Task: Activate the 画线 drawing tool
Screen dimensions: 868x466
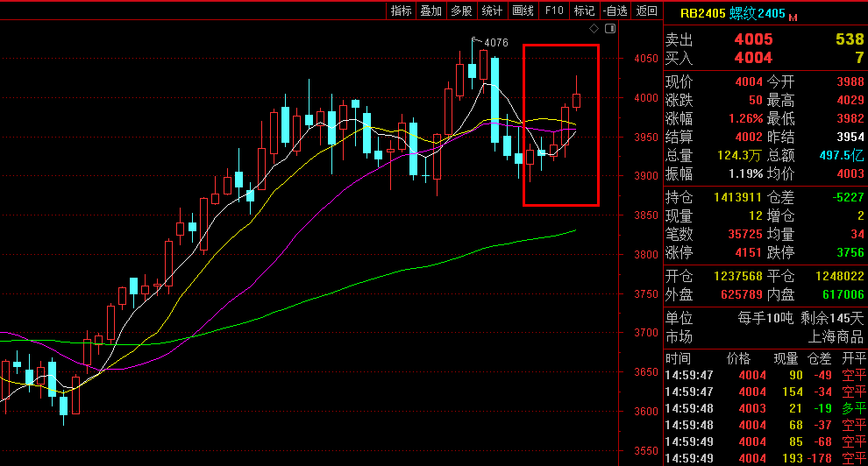Action: [x=523, y=11]
